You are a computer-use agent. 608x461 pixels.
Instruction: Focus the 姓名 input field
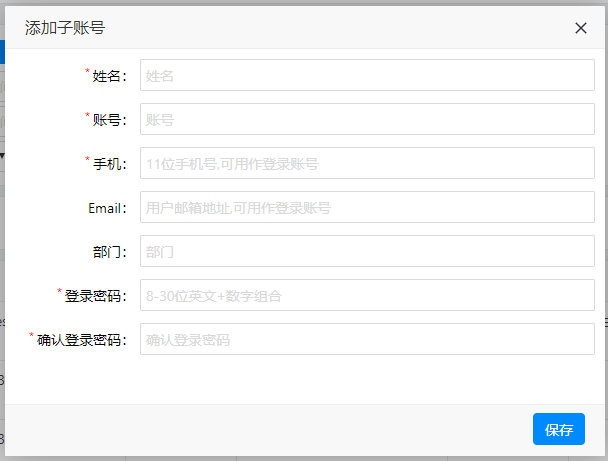pyautogui.click(x=367, y=76)
